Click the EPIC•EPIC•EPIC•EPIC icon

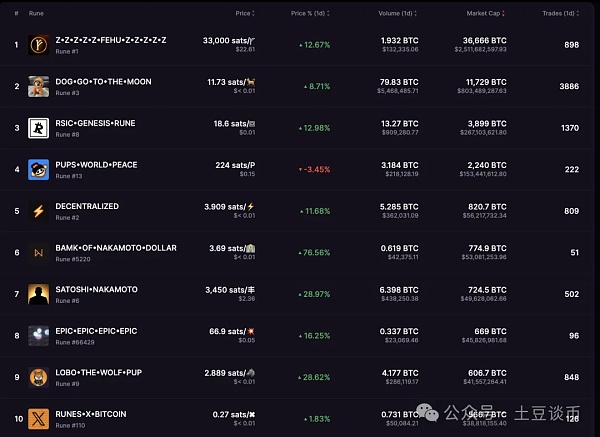tap(39, 336)
